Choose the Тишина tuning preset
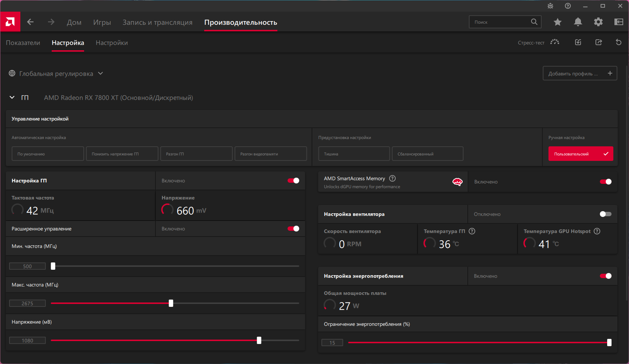The image size is (629, 364). (x=354, y=154)
